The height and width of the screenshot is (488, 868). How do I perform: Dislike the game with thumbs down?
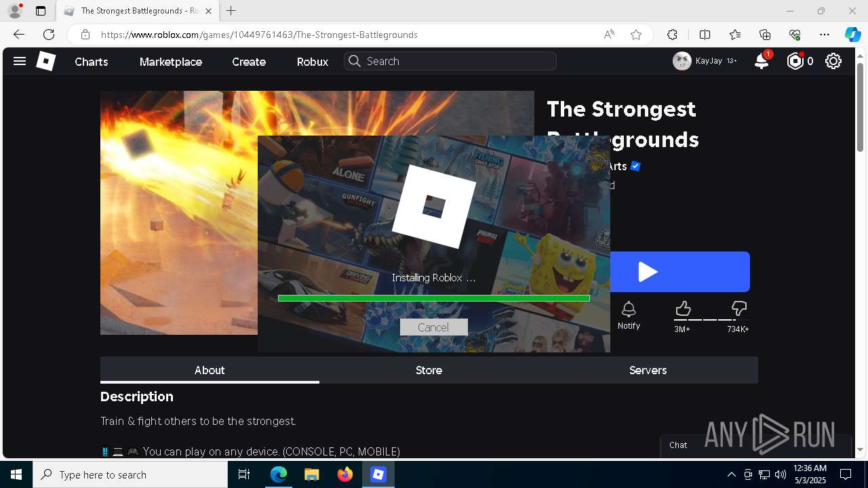738,309
